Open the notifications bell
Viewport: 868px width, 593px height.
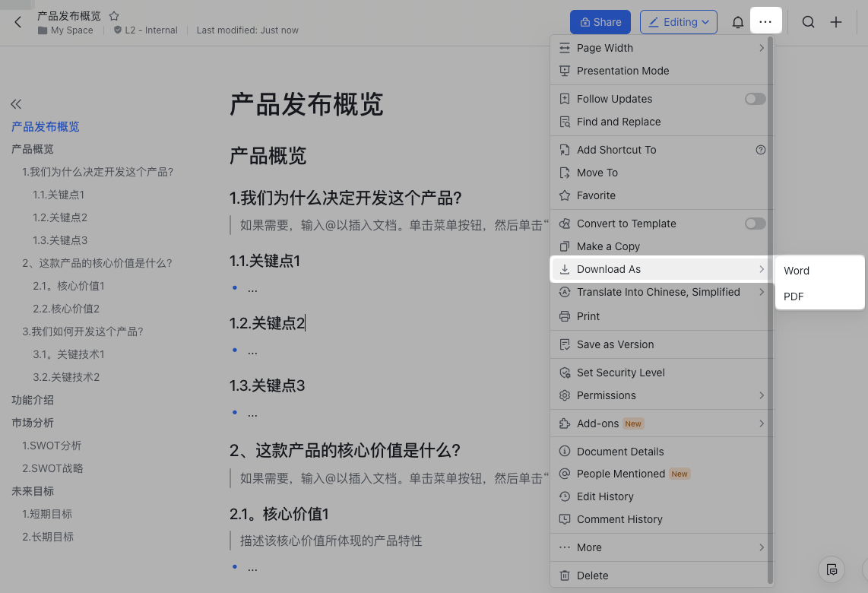[x=737, y=22]
